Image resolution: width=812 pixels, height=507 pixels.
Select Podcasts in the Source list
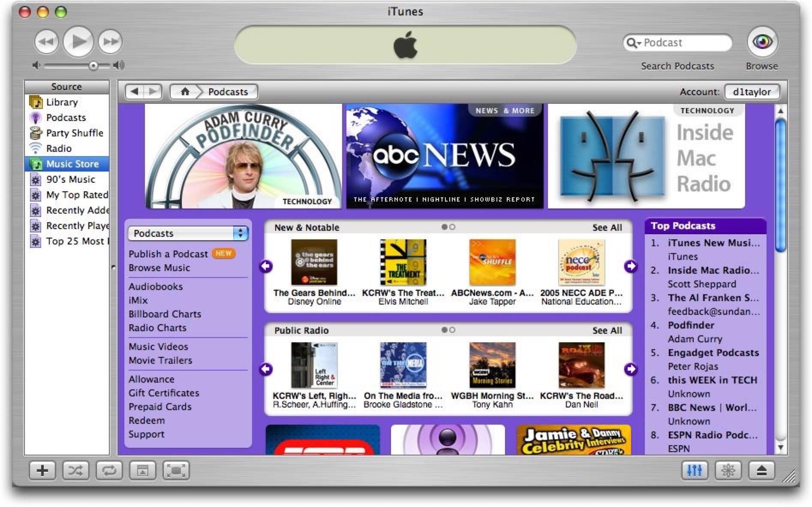click(67, 118)
